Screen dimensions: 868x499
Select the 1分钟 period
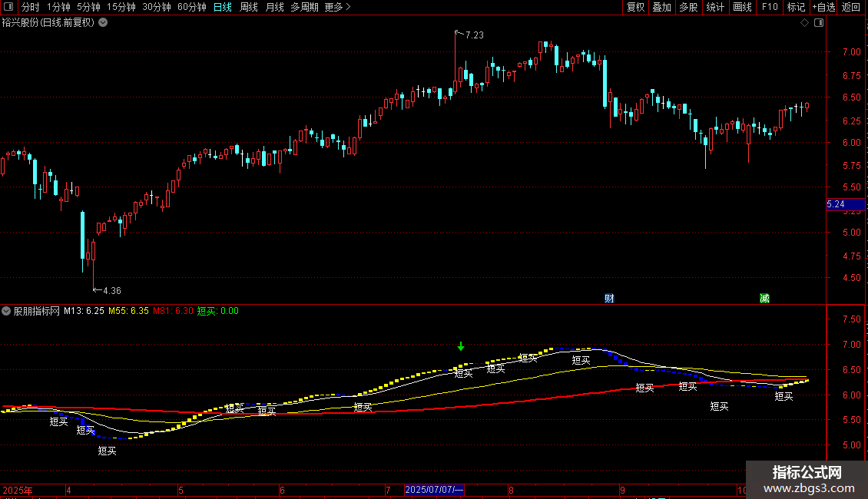[x=58, y=7]
